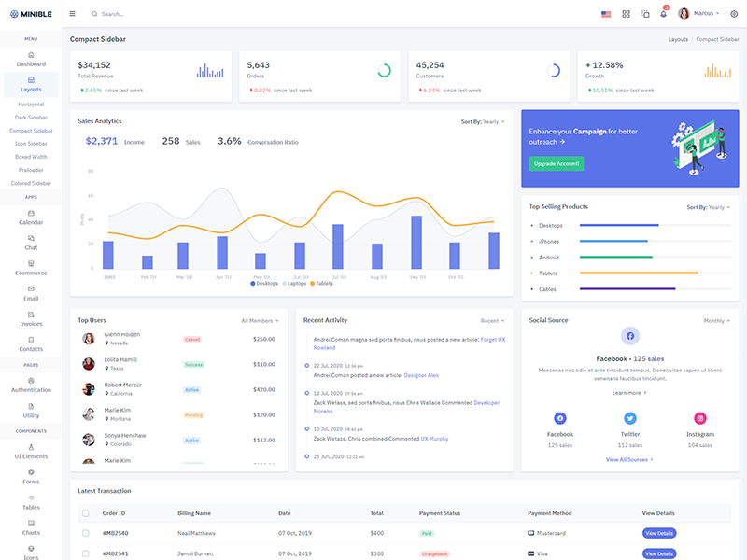Tick the checkbox for order #MB2541
The width and height of the screenshot is (747, 560).
coord(86,553)
